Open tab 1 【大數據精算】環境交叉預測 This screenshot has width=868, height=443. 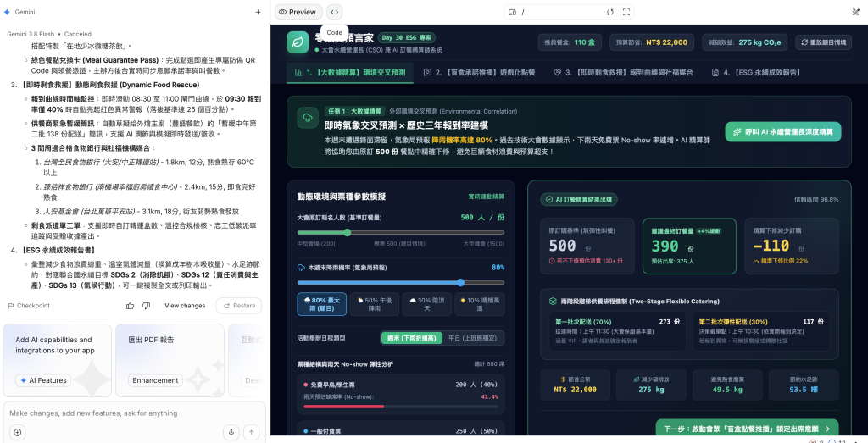coord(350,73)
